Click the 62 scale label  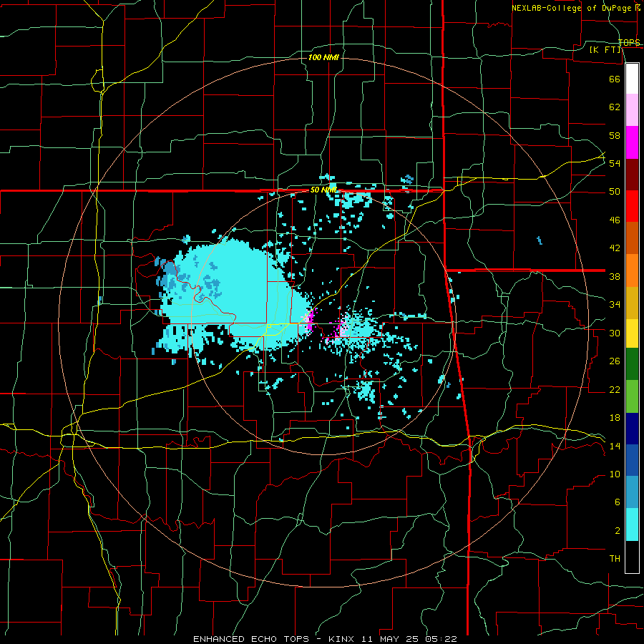[x=615, y=107]
